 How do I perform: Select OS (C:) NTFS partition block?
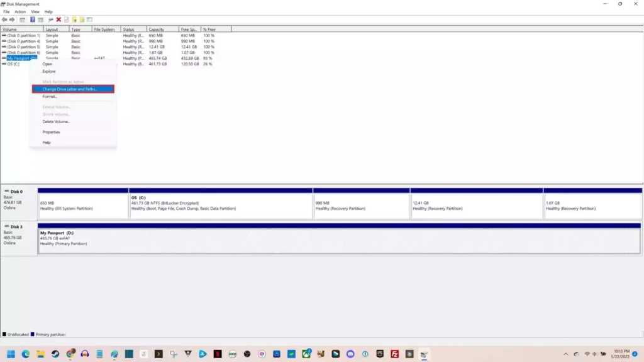[221, 204]
